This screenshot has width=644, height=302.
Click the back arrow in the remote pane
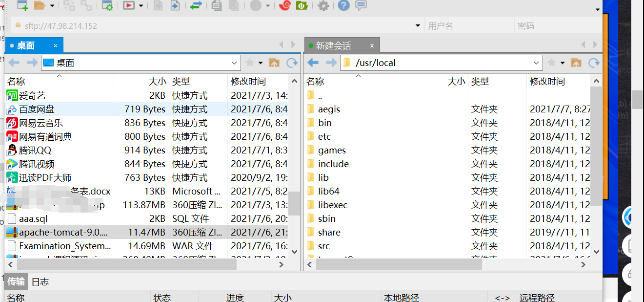coord(313,63)
